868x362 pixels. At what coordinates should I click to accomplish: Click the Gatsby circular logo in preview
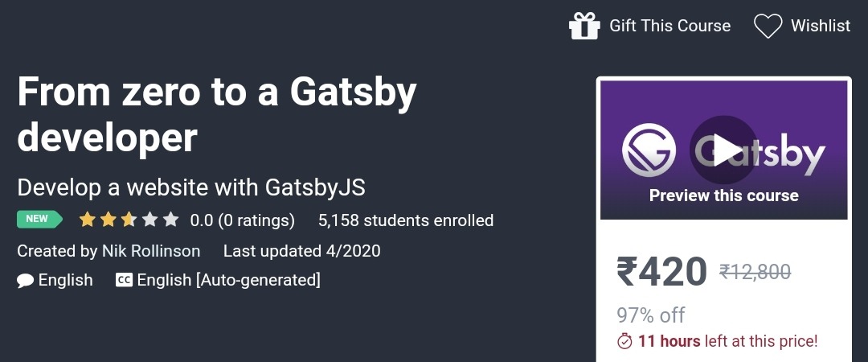coord(649,150)
